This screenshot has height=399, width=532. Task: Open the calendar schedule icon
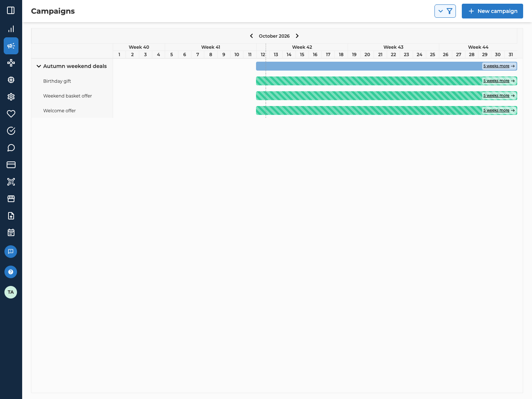coord(11,233)
